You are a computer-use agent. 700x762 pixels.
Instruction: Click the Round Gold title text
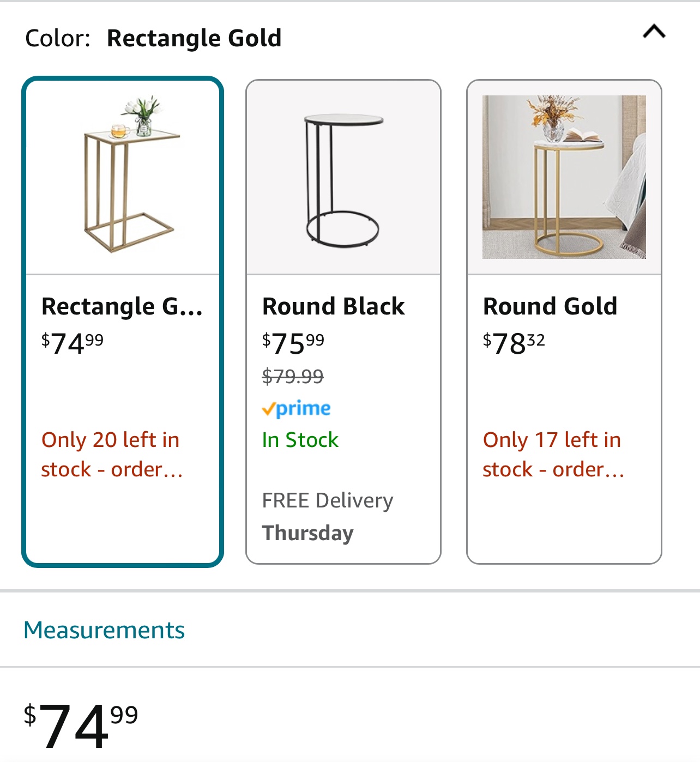pyautogui.click(x=550, y=306)
